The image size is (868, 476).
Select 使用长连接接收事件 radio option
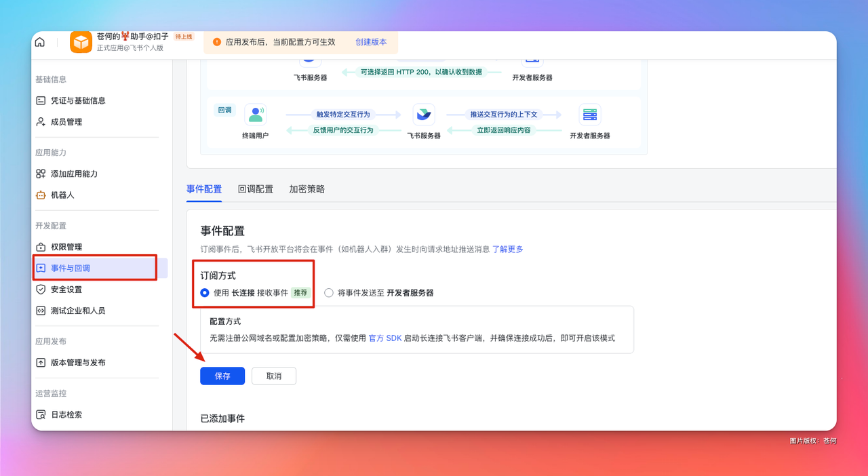click(x=205, y=293)
